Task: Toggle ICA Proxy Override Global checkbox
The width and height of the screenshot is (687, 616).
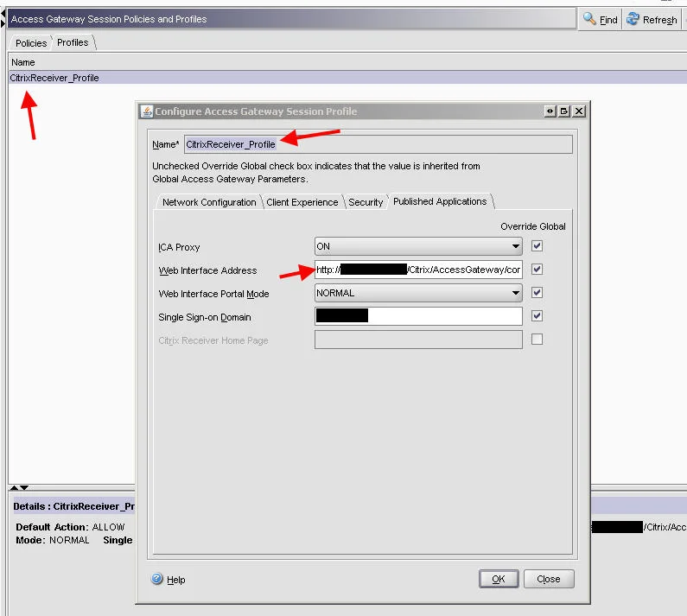Action: click(x=537, y=245)
